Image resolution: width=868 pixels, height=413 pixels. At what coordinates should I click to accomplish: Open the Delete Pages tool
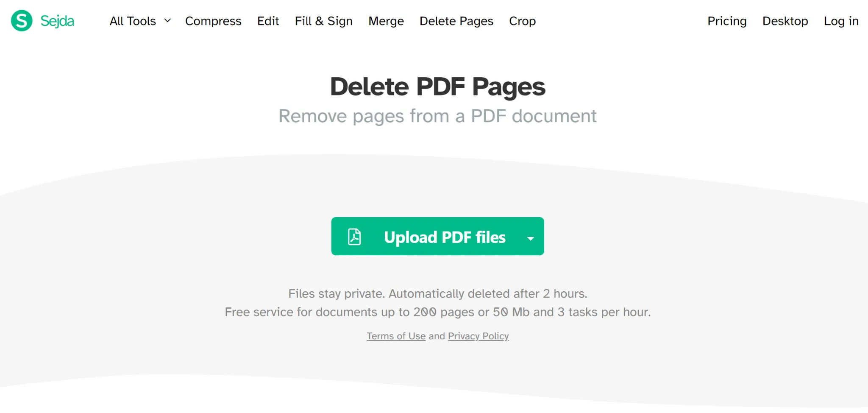tap(456, 21)
